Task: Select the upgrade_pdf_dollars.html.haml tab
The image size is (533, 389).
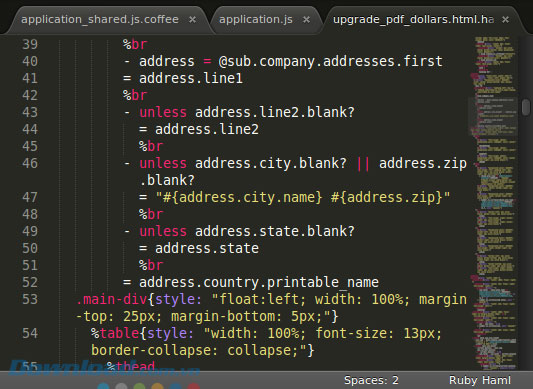Action: pyautogui.click(x=413, y=19)
